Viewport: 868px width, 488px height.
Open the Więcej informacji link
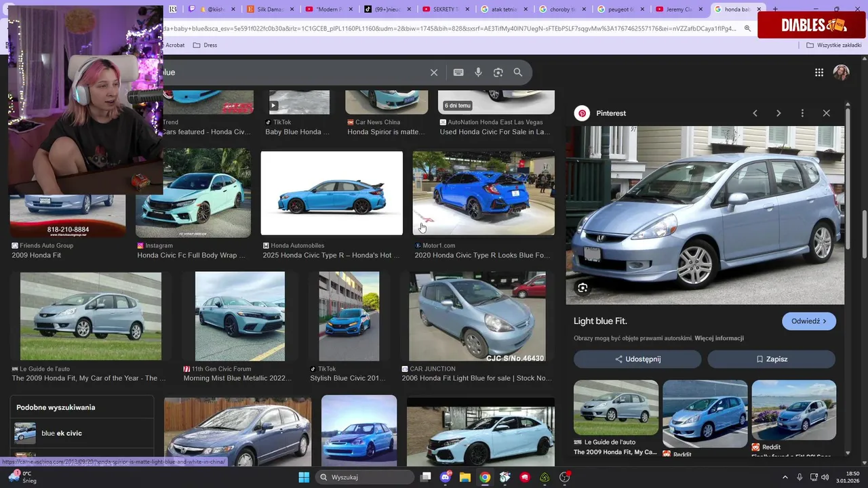[x=719, y=338]
